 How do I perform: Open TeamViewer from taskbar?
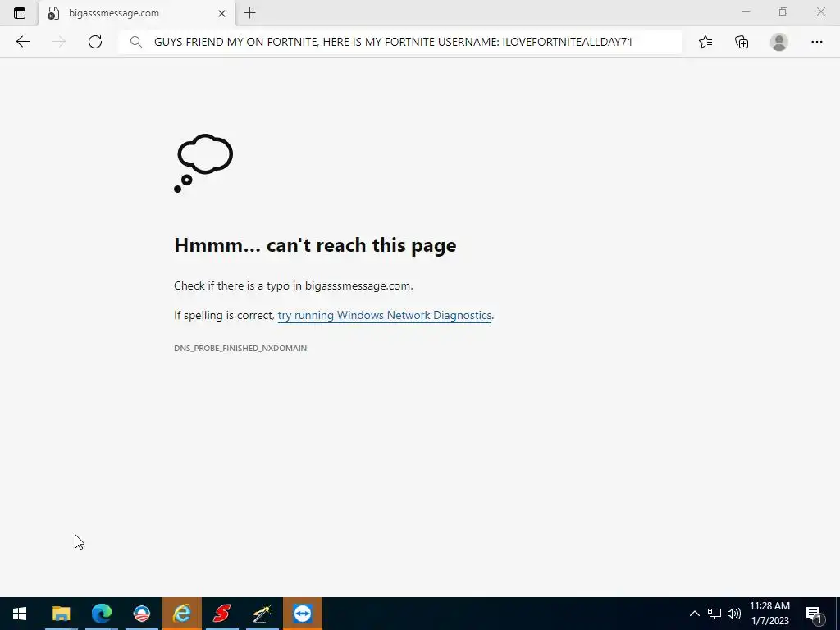pos(303,614)
